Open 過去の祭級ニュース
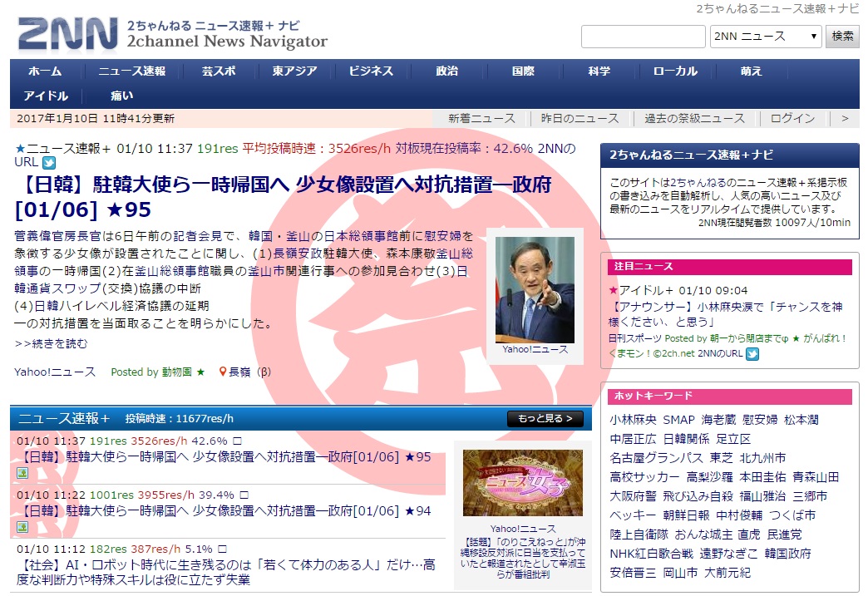Viewport: 868px width, 596px height. pos(695,118)
